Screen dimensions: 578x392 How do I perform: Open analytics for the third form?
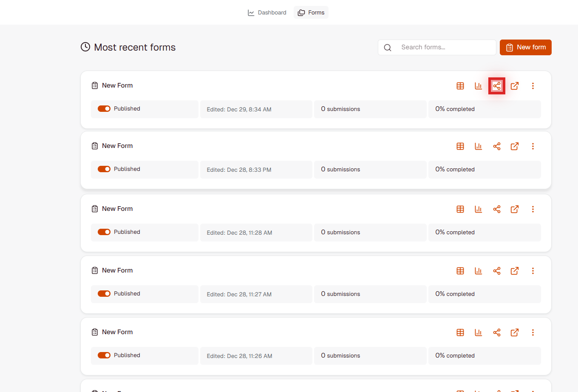point(479,209)
